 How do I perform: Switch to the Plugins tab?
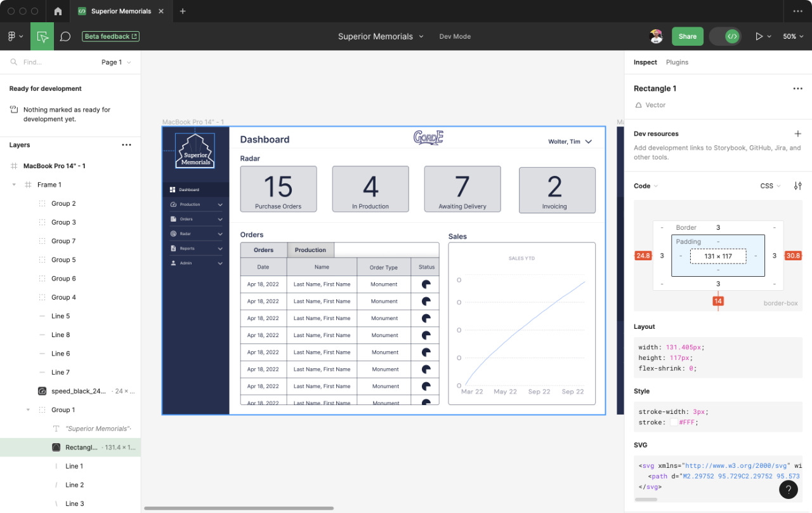(677, 62)
